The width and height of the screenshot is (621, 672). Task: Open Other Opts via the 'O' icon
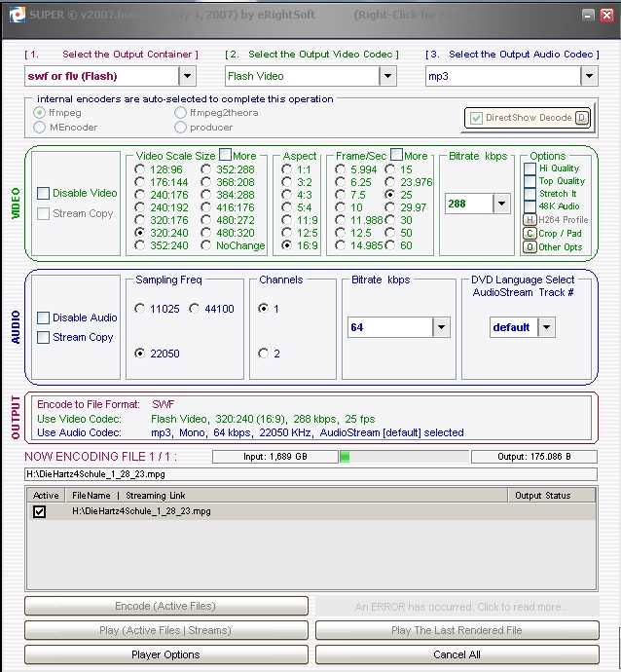[530, 247]
